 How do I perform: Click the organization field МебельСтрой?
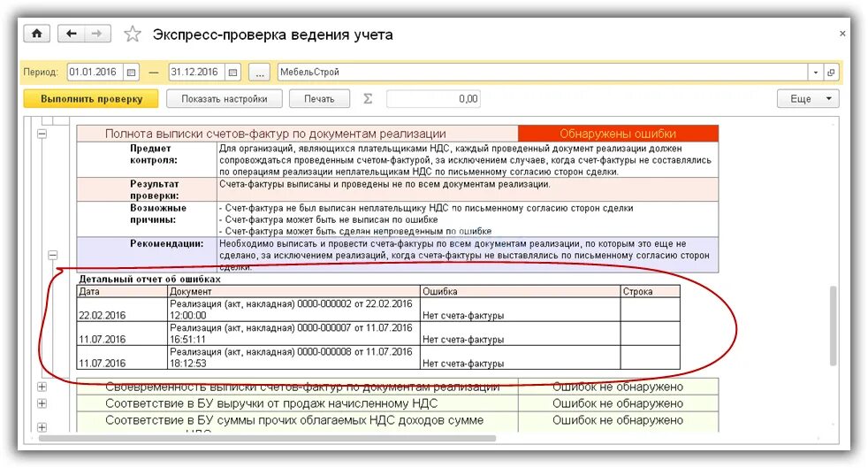pyautogui.click(x=543, y=72)
